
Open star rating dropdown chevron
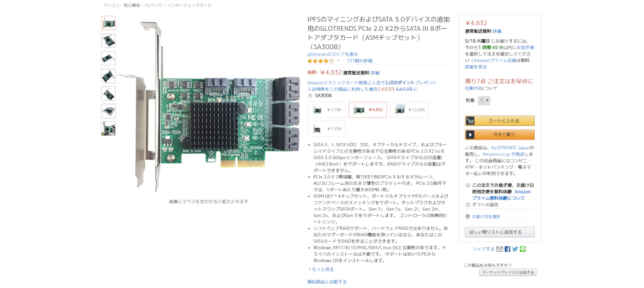(339, 61)
